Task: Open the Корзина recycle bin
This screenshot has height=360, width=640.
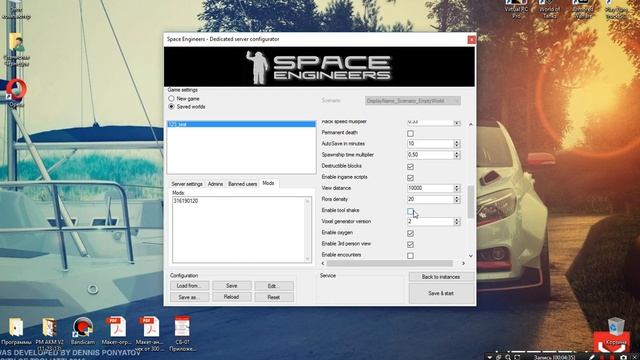Action: (616, 331)
